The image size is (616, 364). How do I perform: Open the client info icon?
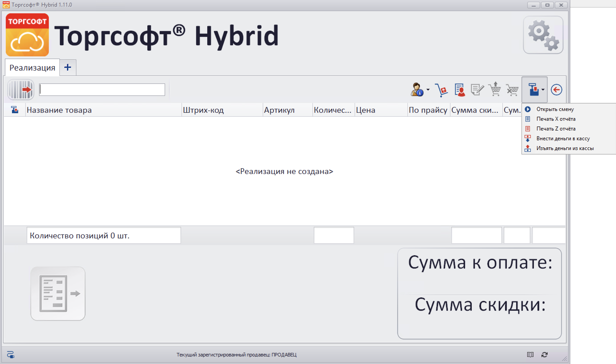[x=417, y=89]
